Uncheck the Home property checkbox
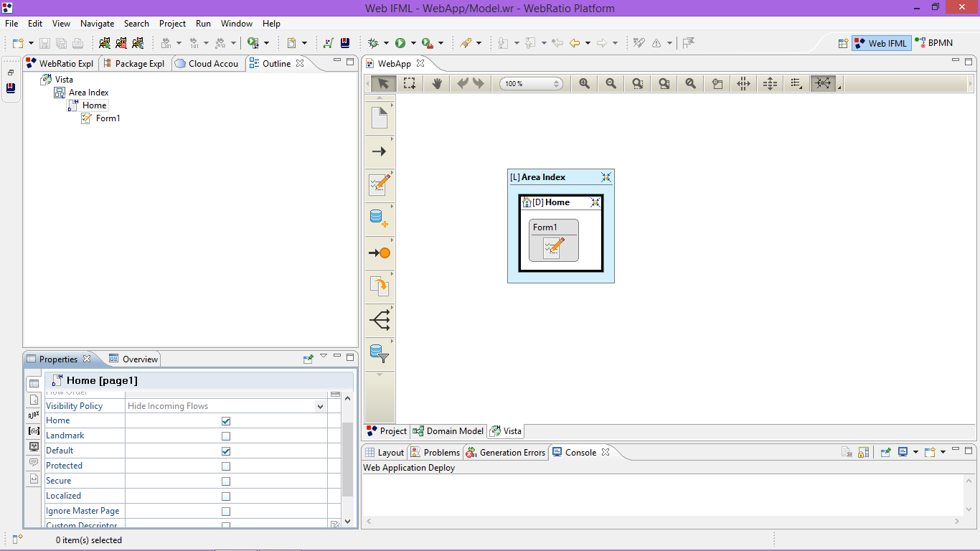 pos(226,421)
